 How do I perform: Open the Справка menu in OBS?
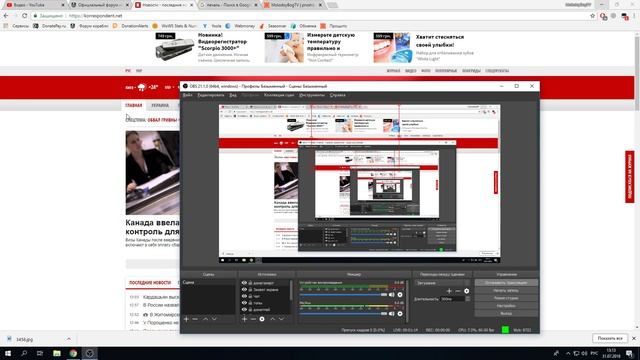pos(338,95)
